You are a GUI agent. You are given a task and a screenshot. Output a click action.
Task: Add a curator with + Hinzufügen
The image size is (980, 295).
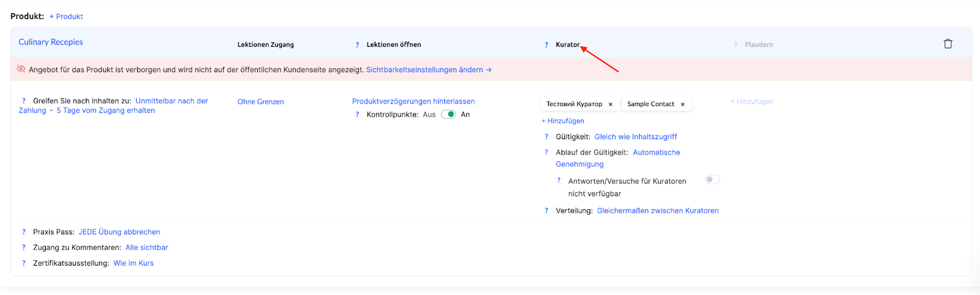(x=563, y=121)
